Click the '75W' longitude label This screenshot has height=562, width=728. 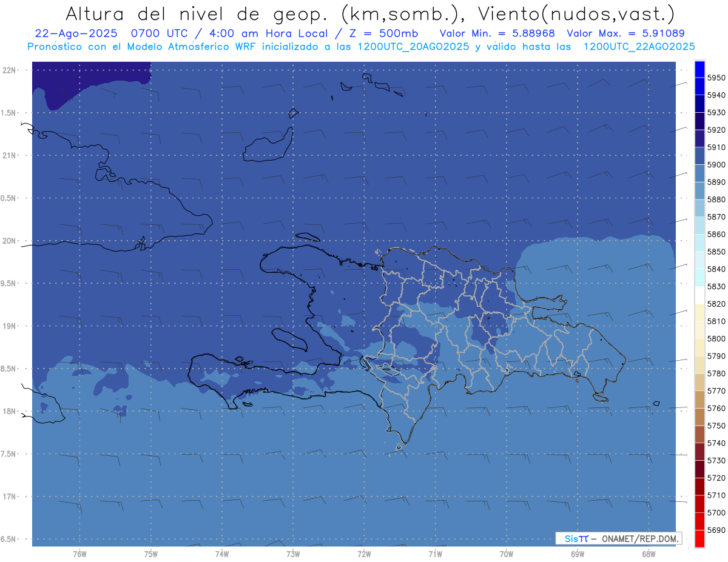tap(151, 554)
